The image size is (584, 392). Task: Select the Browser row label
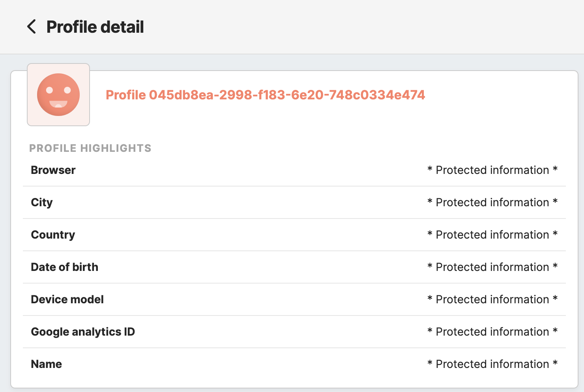(x=53, y=170)
